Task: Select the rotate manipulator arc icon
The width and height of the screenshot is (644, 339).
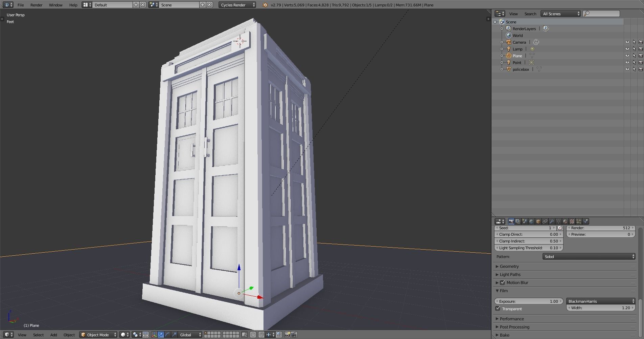Action: 168,335
